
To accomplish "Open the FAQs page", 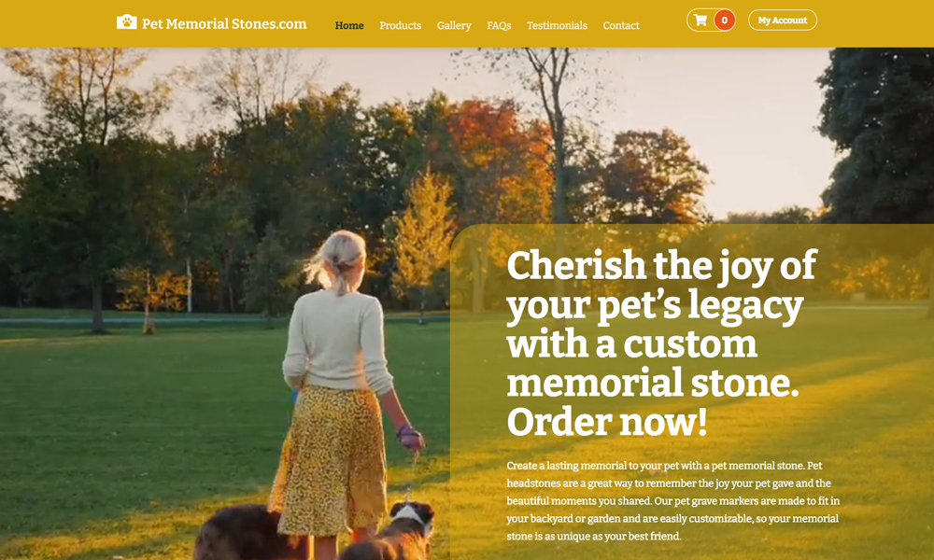I will (499, 25).
